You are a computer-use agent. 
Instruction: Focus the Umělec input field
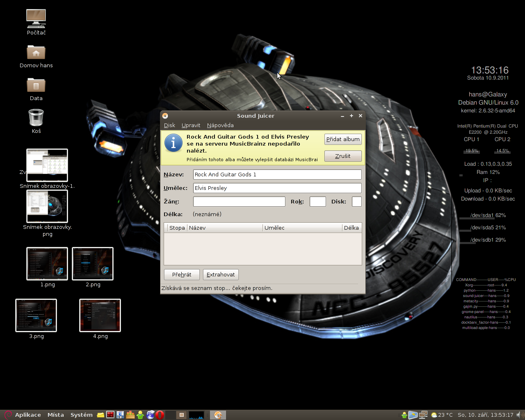coord(277,188)
